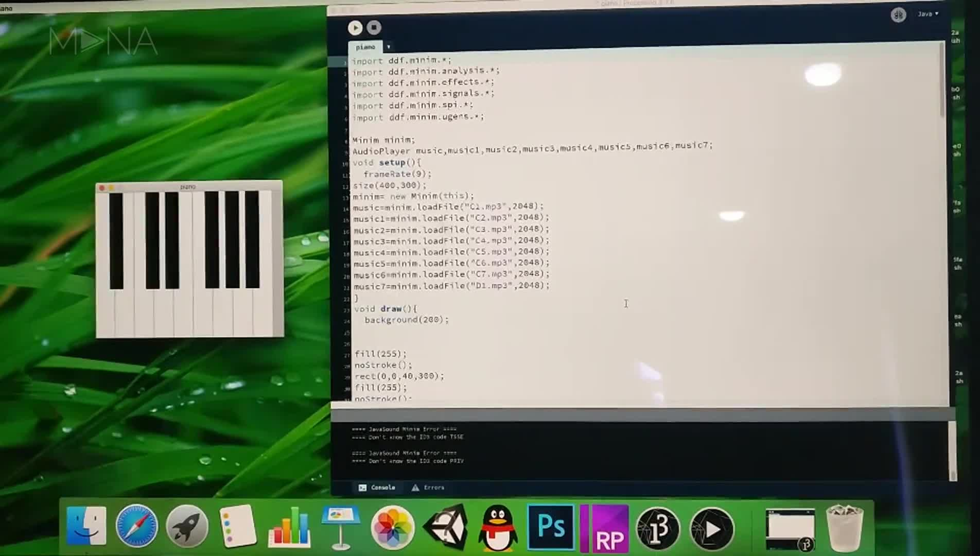Open Axure RP in the dock
The image size is (980, 556).
tap(604, 528)
